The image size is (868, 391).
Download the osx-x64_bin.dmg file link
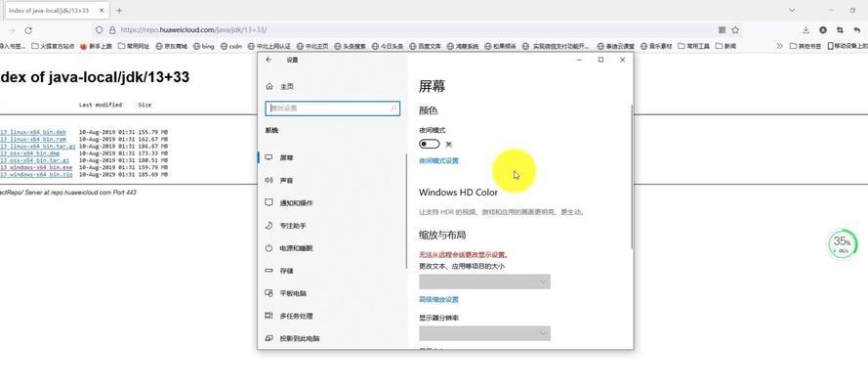30,153
